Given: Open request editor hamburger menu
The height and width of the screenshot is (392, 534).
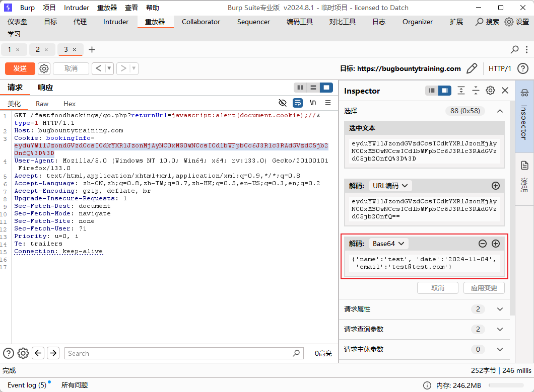Looking at the screenshot, I should pos(328,103).
